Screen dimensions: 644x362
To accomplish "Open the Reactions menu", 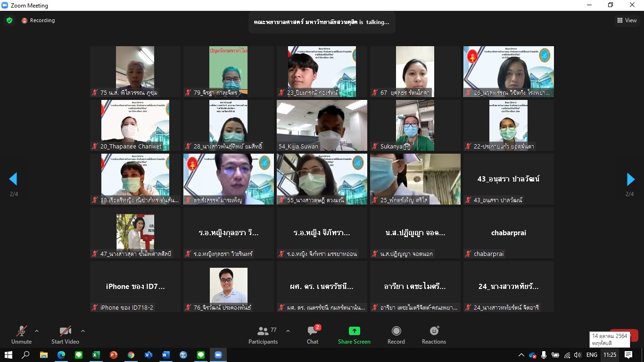I will [x=434, y=335].
